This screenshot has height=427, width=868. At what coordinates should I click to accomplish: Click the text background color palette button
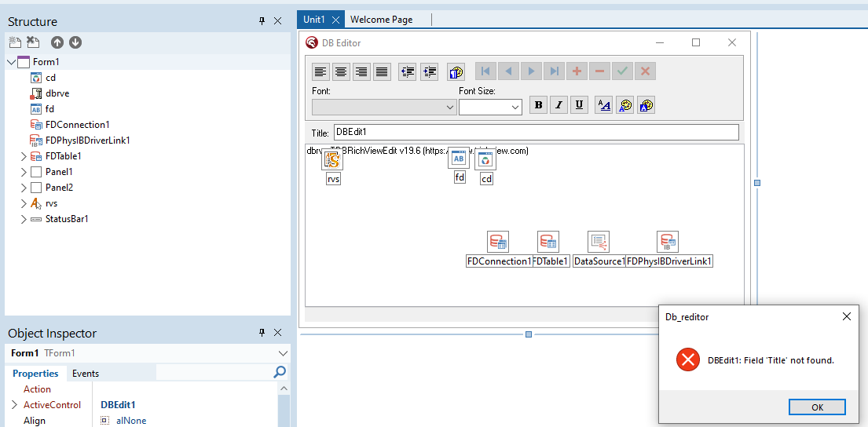[x=646, y=105]
